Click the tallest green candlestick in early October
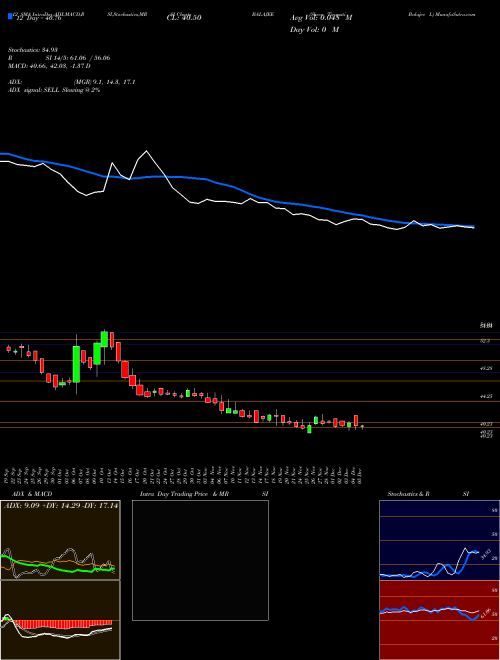 click(x=76, y=364)
